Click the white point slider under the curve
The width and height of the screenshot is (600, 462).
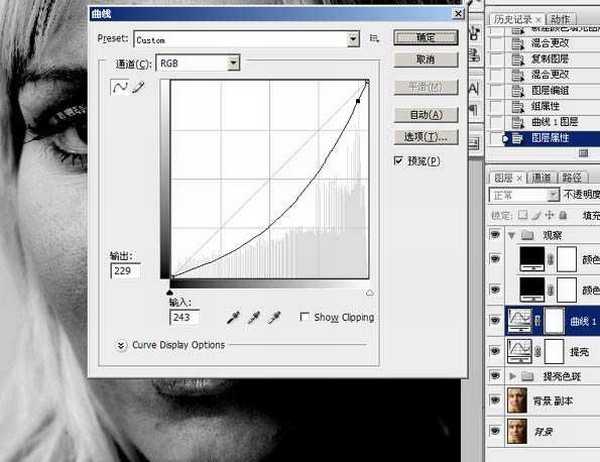coord(370,293)
